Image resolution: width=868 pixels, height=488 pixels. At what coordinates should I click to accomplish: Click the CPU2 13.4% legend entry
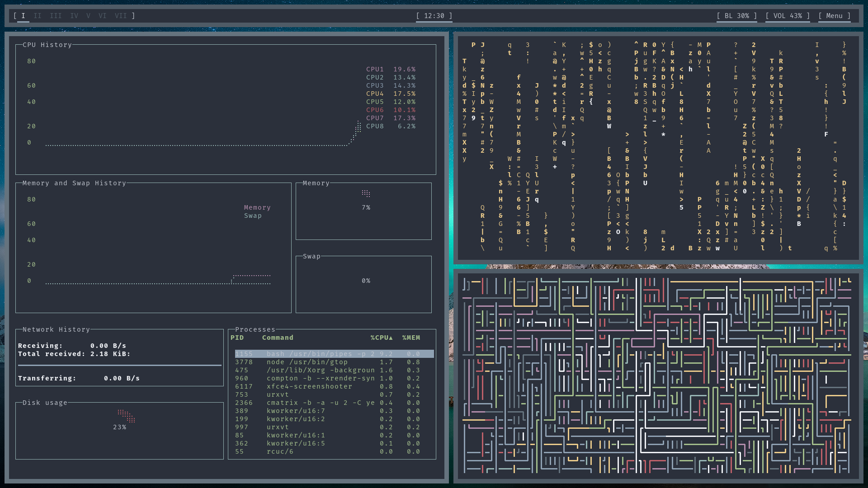coord(391,77)
